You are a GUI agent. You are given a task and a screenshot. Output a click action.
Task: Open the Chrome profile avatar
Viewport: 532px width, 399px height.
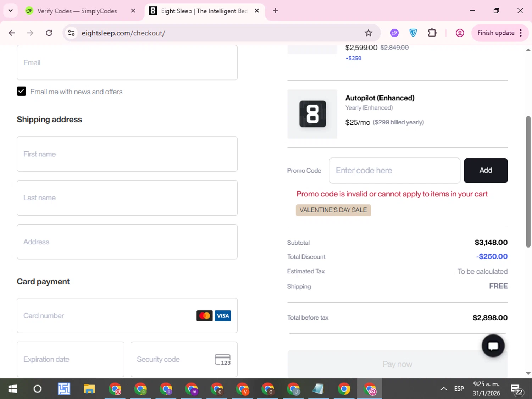(460, 33)
